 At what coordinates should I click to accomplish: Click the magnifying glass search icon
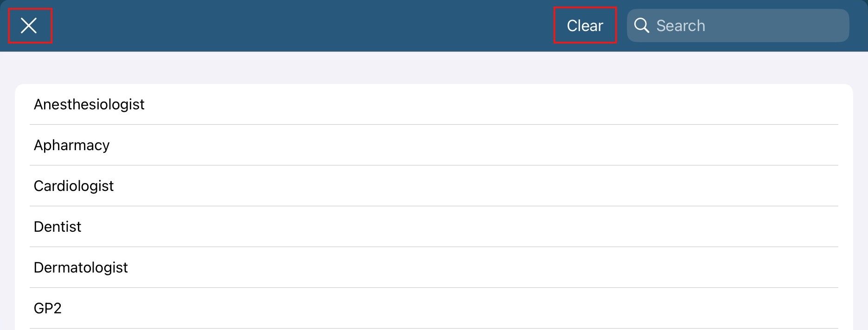[641, 25]
